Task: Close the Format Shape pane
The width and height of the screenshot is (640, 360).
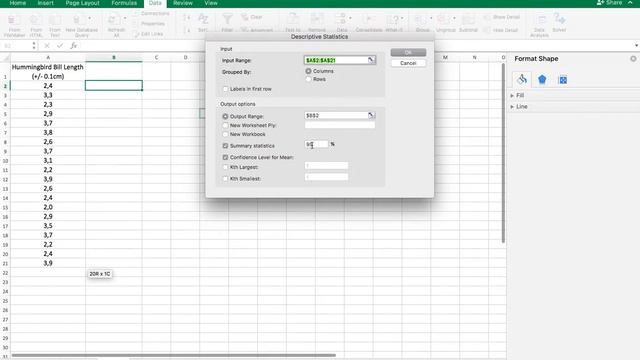Action: (633, 59)
